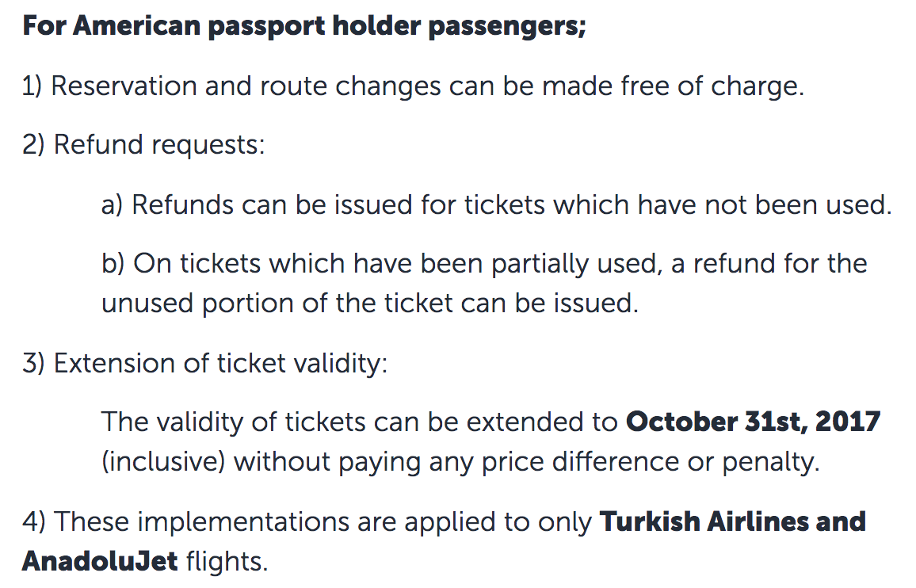Click 'The validity of tickets can be extended'

click(359, 422)
